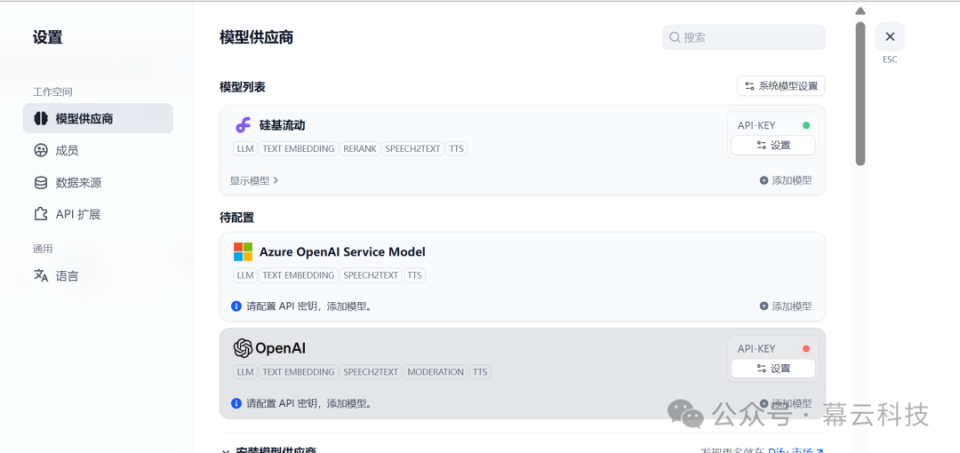Click 添加模型 for 硅基流动
960x453 pixels.
click(x=786, y=181)
